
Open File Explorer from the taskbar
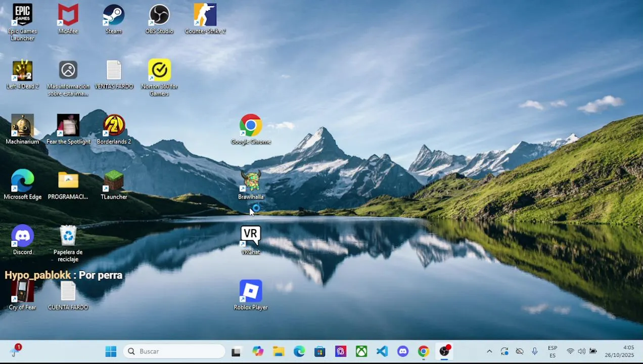(x=279, y=351)
